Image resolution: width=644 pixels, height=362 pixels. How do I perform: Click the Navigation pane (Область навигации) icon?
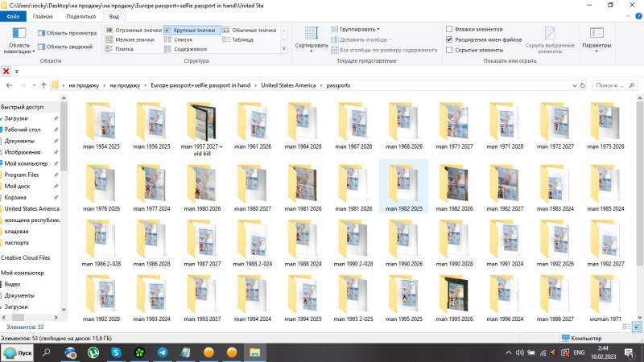click(x=19, y=39)
